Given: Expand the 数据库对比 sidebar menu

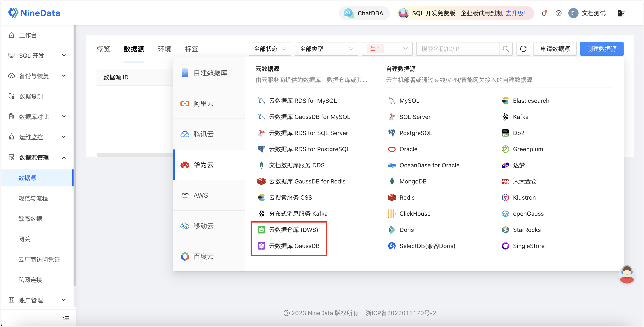Looking at the screenshot, I should pyautogui.click(x=37, y=117).
